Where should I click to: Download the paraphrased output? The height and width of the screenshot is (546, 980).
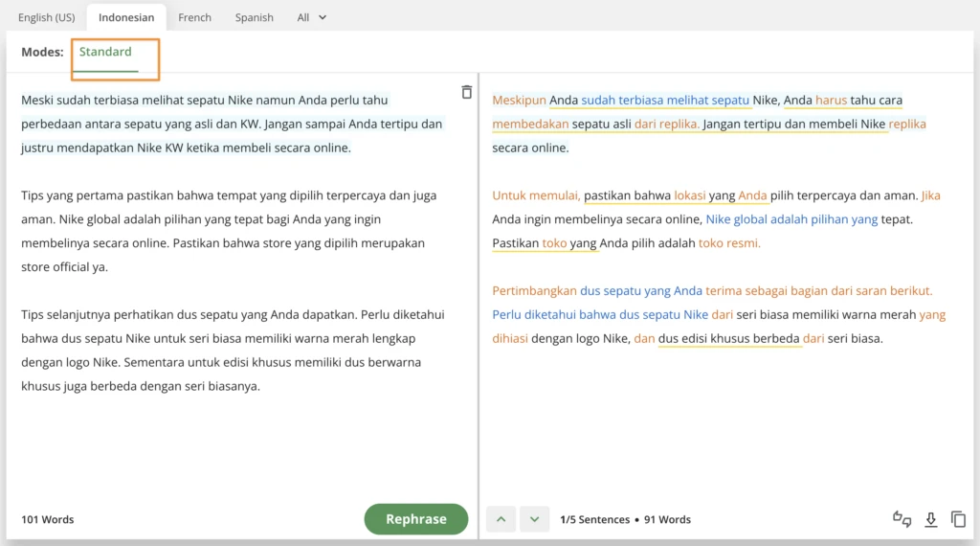(x=930, y=519)
